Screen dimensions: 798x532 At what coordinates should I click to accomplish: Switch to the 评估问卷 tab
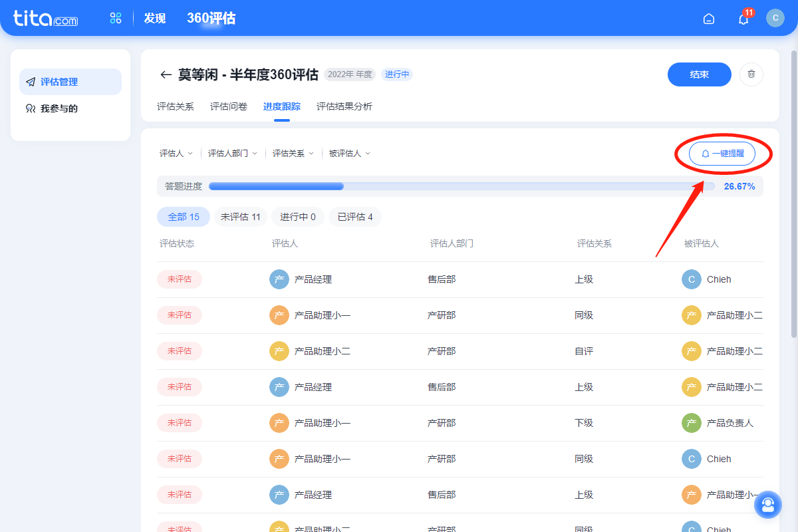tap(228, 106)
